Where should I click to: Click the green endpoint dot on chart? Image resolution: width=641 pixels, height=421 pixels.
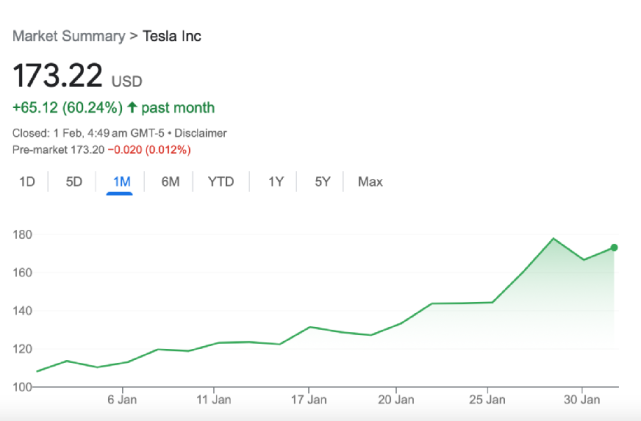614,247
